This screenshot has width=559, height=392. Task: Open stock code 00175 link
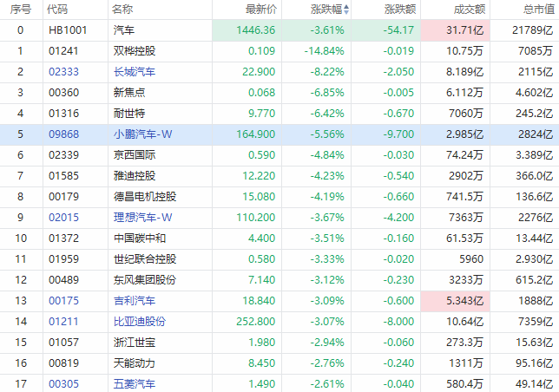click(63, 301)
